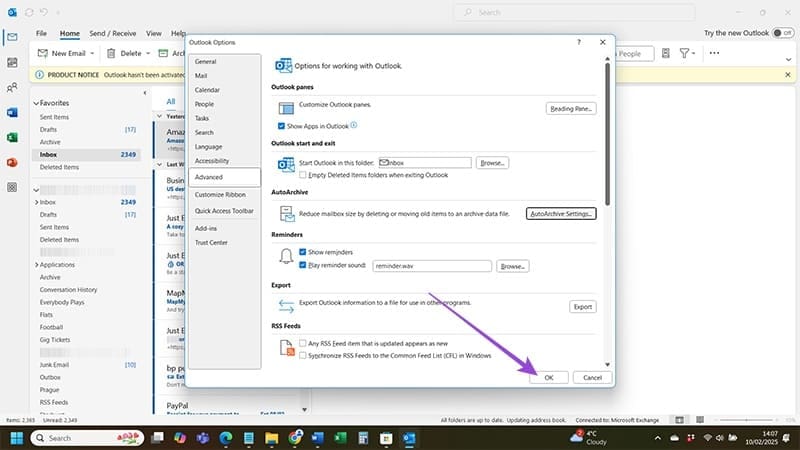
Task: Click the help question mark in Outlook Options
Action: pos(579,42)
